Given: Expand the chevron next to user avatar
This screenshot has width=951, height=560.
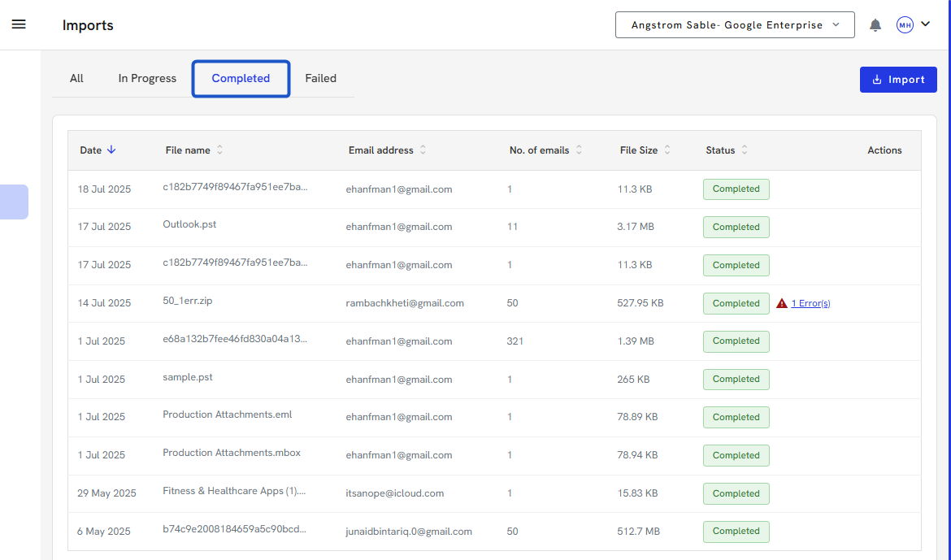Looking at the screenshot, I should click(925, 24).
